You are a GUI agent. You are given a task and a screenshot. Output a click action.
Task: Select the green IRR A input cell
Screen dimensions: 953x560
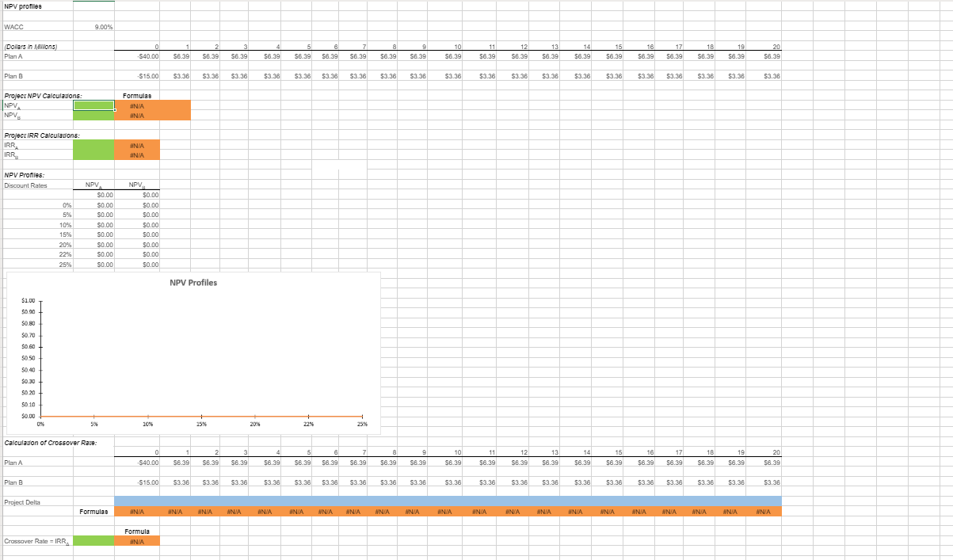[94, 145]
